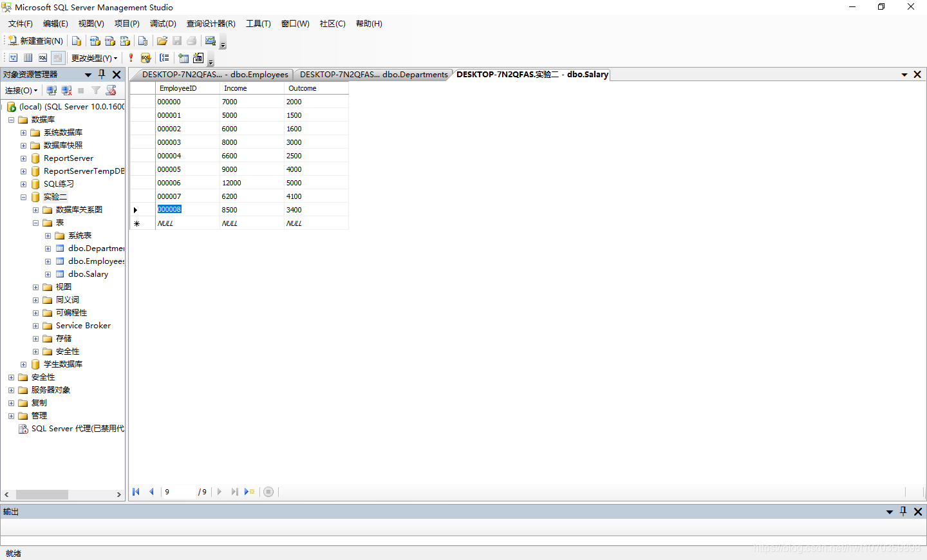Open the 编辑 menu
This screenshot has height=560, width=927.
click(55, 24)
